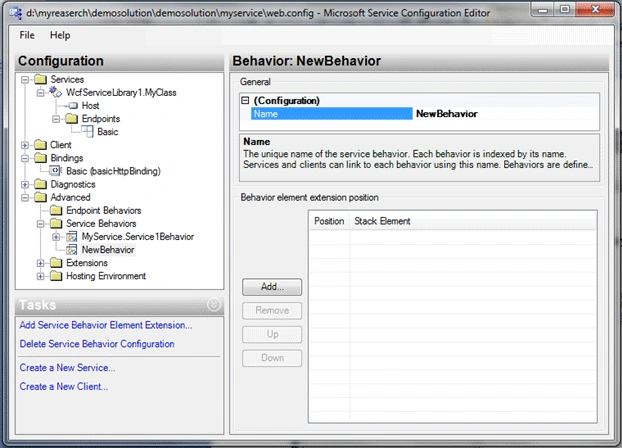Edit the NewBehavior name value field
This screenshot has width=622, height=448.
[x=506, y=114]
